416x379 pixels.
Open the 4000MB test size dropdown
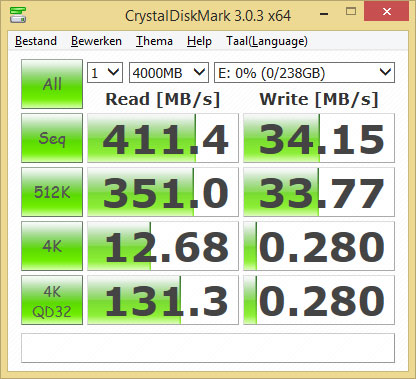click(169, 72)
